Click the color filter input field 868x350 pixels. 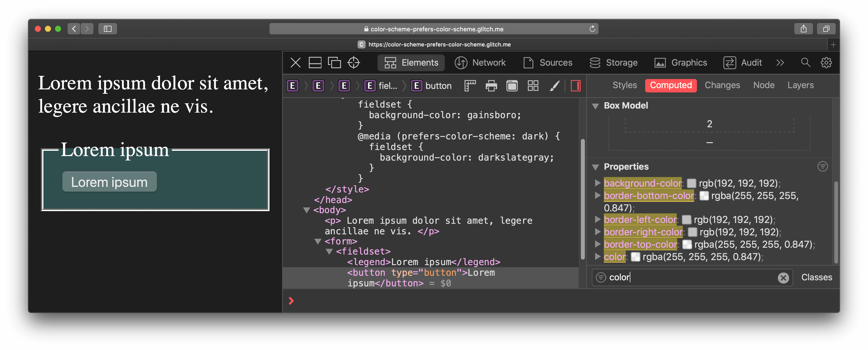686,277
